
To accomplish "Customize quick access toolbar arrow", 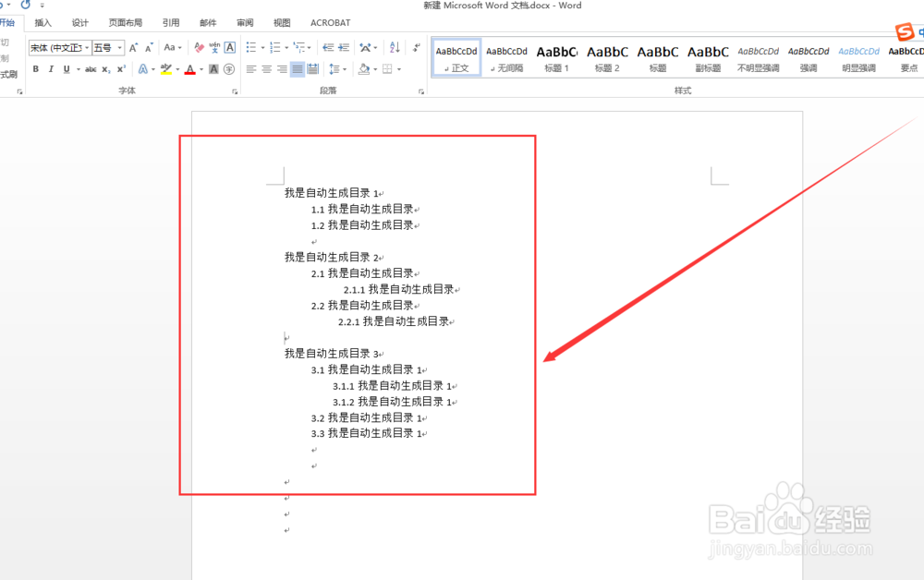I will (42, 6).
